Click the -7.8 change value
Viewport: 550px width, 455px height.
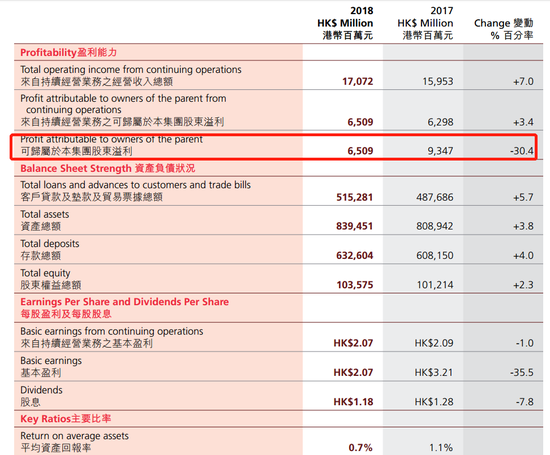pyautogui.click(x=525, y=402)
